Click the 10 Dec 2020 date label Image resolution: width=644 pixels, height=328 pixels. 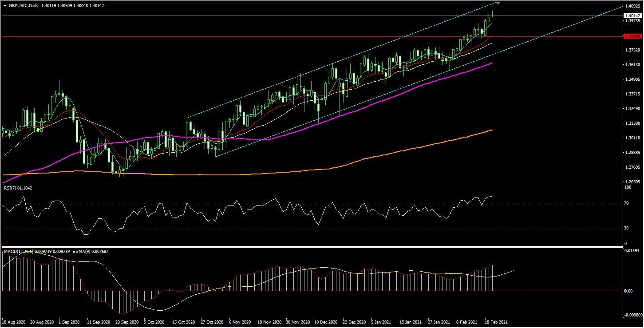click(x=325, y=322)
